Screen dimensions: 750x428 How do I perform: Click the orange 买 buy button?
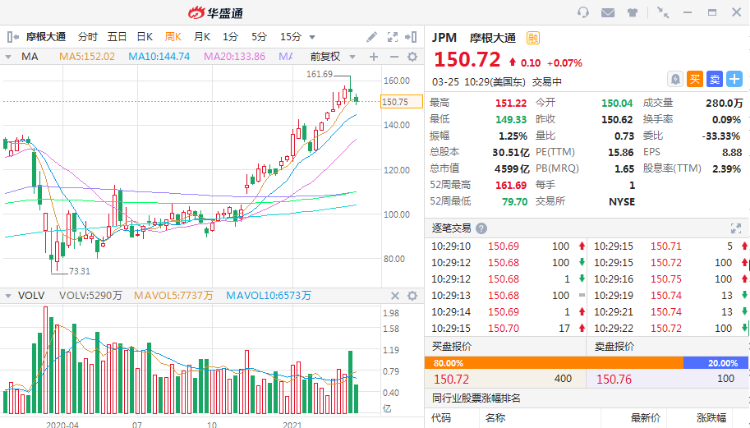pos(695,79)
